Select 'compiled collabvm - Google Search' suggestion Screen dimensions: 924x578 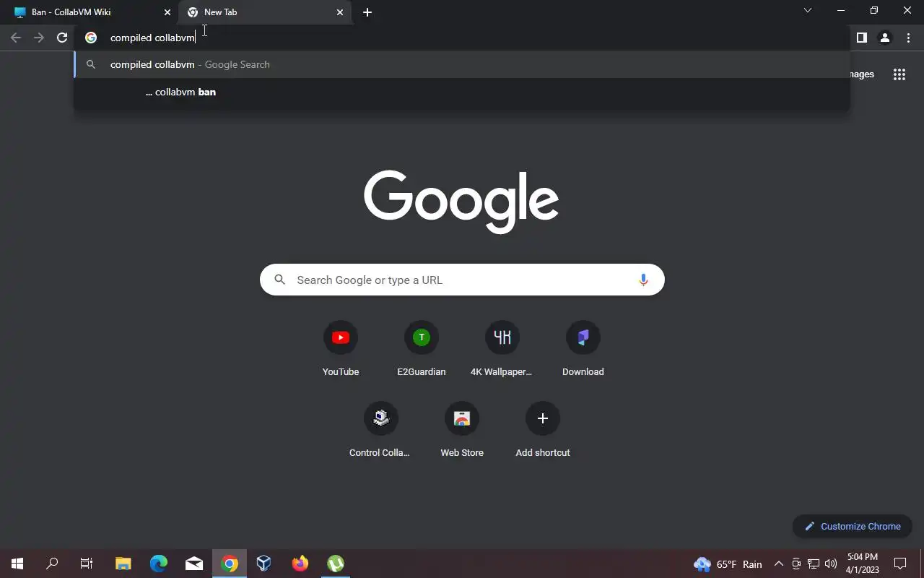462,64
